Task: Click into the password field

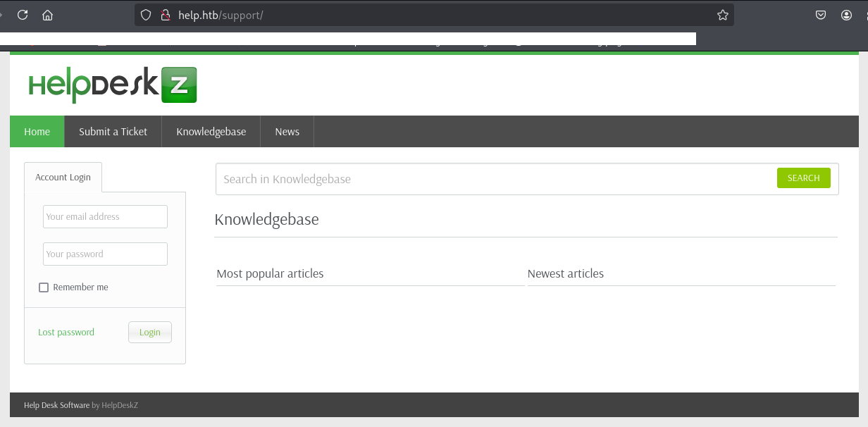Action: (105, 254)
